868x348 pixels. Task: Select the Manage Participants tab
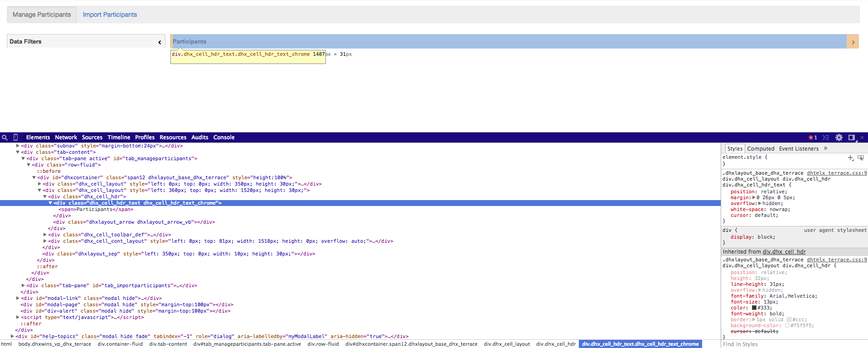pyautogui.click(x=42, y=15)
